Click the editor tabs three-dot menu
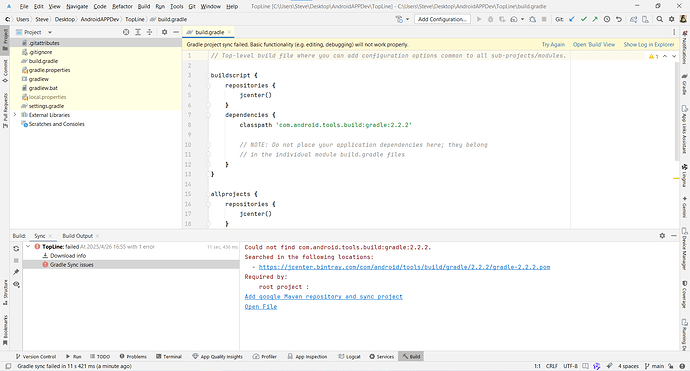 pos(674,32)
